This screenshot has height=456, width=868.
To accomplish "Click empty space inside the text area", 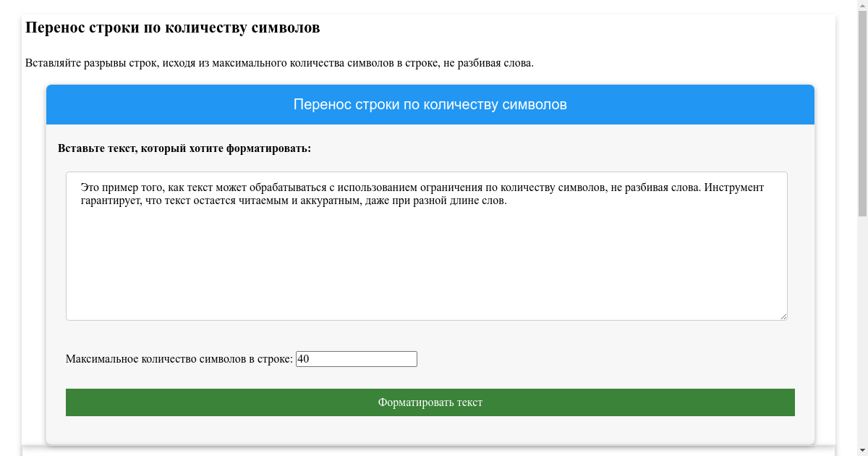I will (x=427, y=268).
